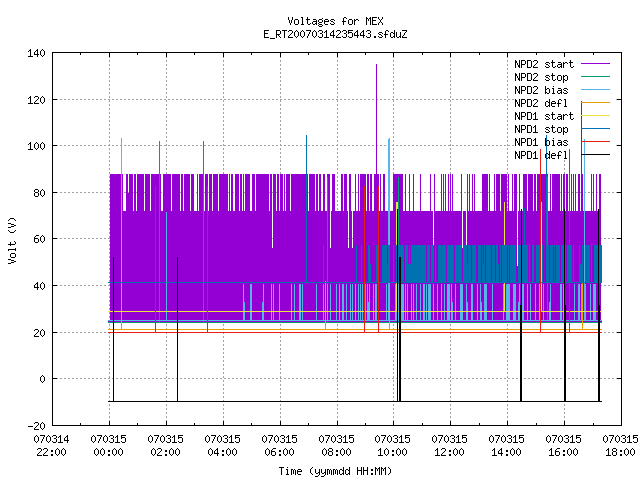This screenshot has width=640, height=480.
Task: Click the orange NPD2 defl legend line sample
Action: [596, 102]
